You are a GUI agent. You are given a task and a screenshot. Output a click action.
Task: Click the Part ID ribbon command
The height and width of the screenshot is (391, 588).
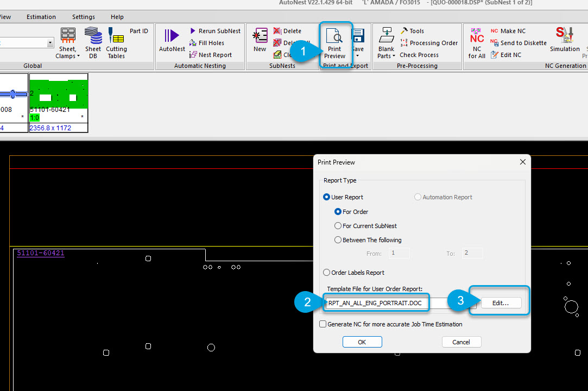(139, 31)
